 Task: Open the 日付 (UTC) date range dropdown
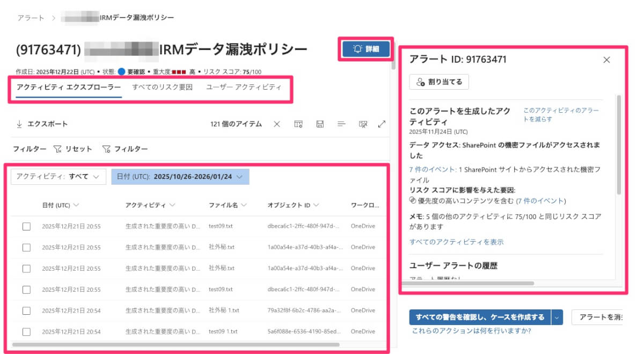pos(180,177)
